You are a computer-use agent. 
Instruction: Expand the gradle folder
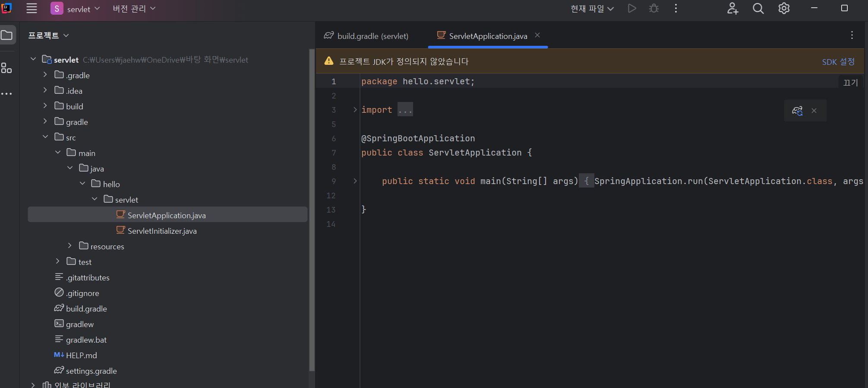[45, 121]
